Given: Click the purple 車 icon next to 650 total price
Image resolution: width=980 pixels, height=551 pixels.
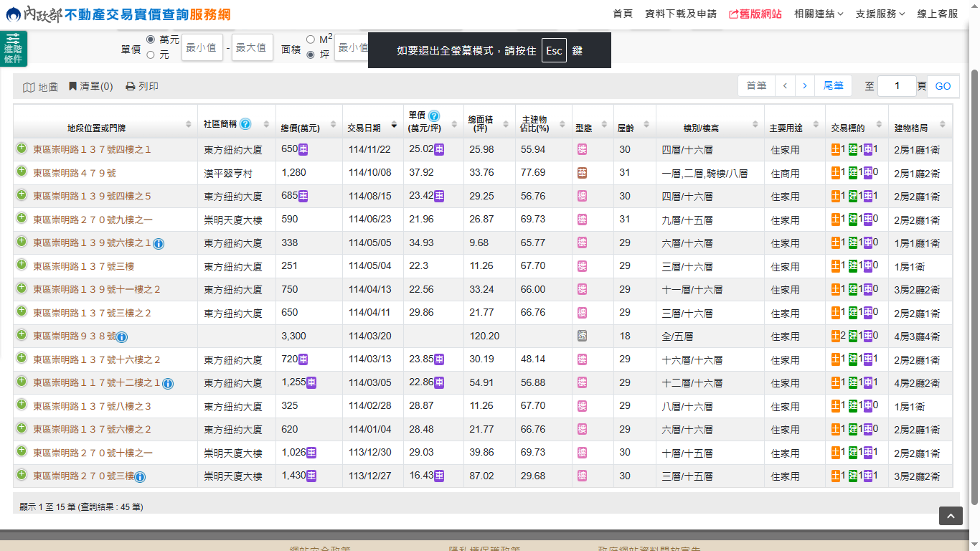Looking at the screenshot, I should click(303, 149).
